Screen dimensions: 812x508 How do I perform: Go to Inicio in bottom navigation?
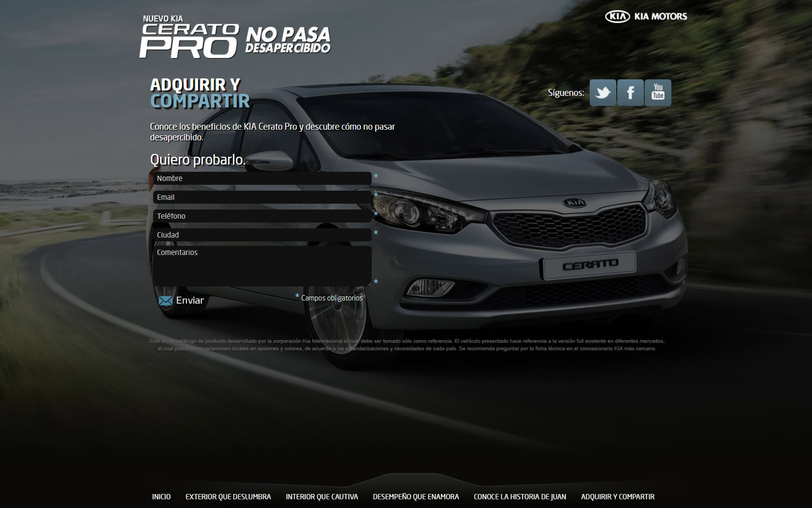[161, 497]
